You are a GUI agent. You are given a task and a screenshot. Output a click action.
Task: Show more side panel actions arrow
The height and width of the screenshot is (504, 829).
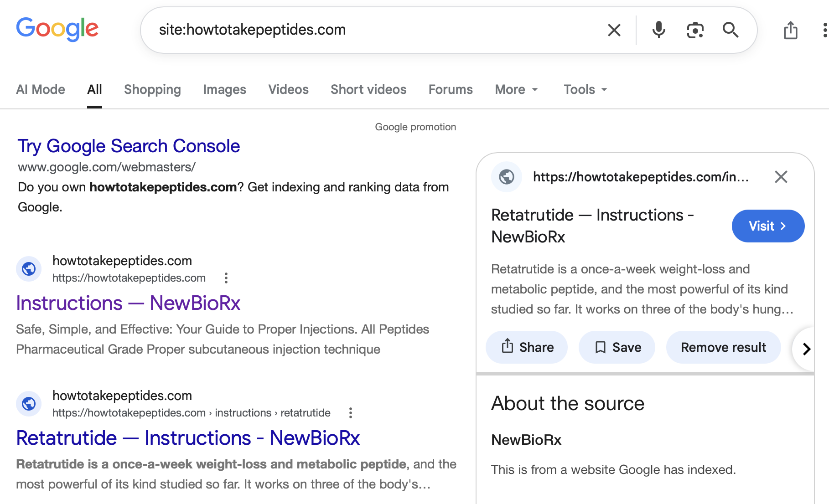pos(806,349)
